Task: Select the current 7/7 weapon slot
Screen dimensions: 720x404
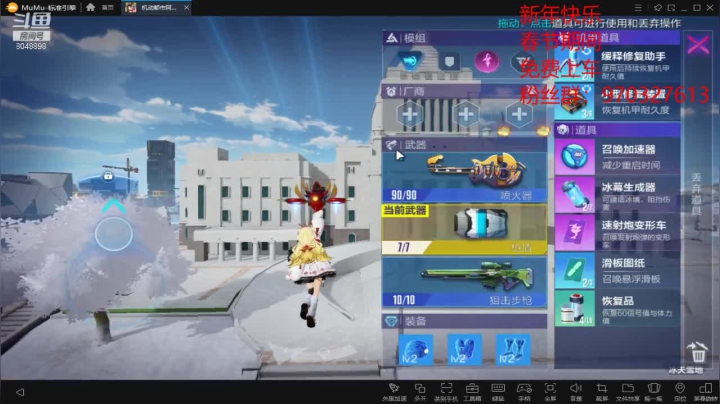Action: point(464,229)
